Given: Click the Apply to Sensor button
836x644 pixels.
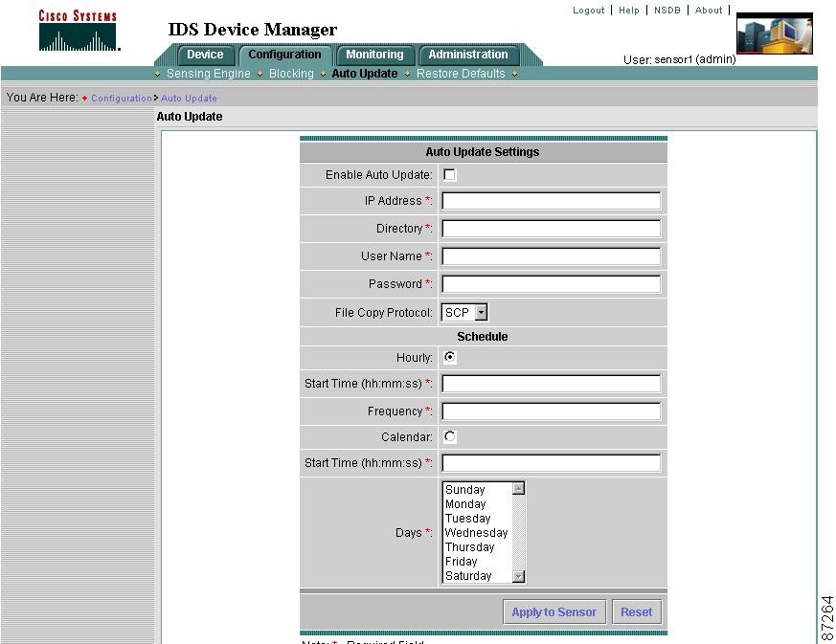Looking at the screenshot, I should tap(554, 611).
